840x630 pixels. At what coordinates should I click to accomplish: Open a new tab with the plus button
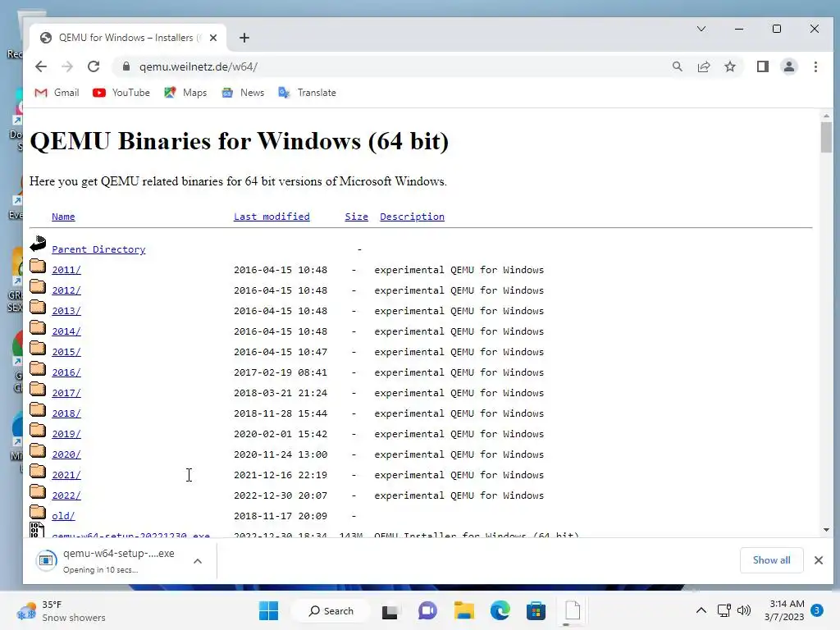(x=244, y=38)
